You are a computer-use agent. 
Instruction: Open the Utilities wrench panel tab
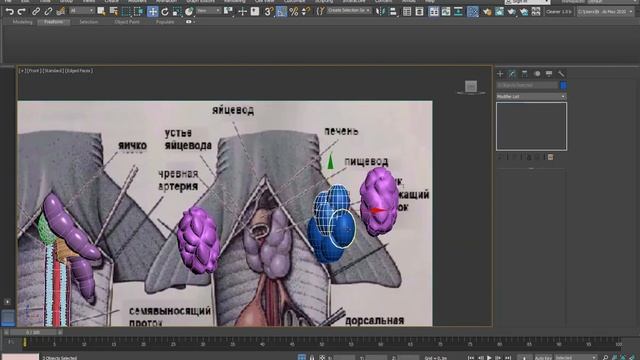[x=561, y=74]
